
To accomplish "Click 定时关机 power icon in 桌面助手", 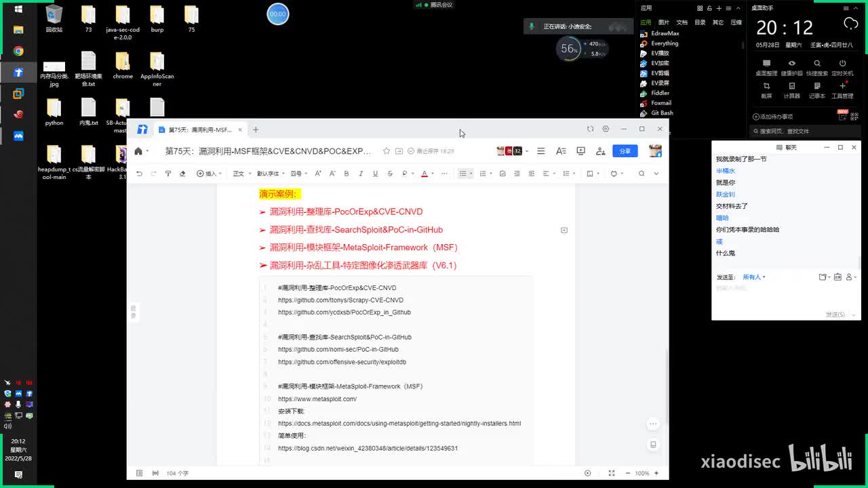I will (842, 67).
